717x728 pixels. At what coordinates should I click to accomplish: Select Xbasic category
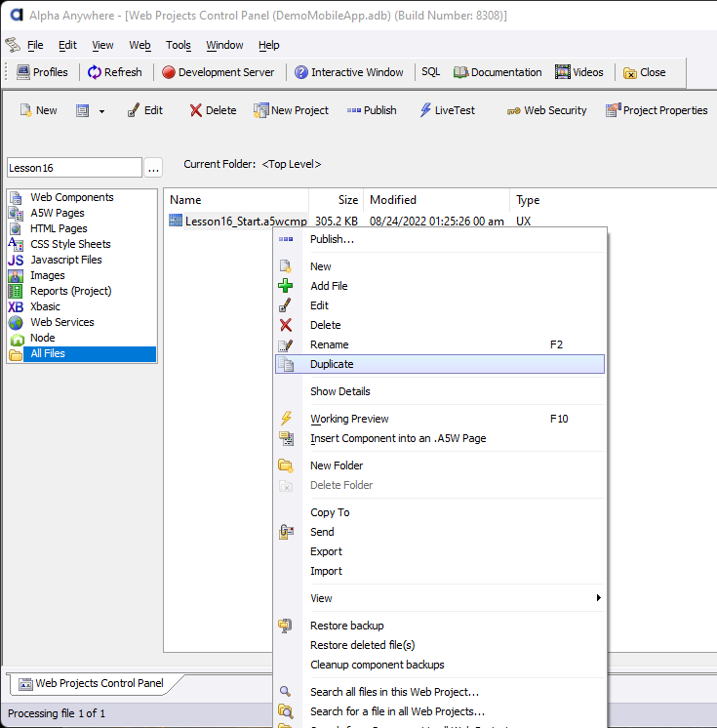[x=45, y=306]
